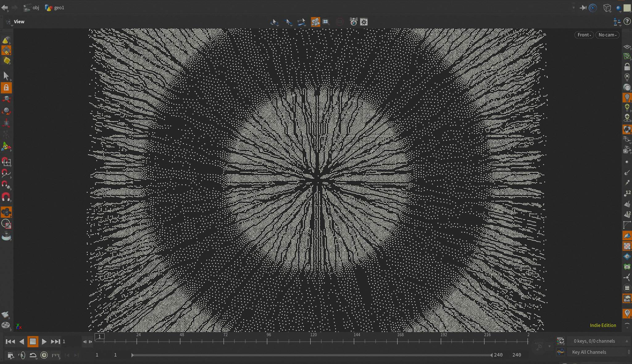This screenshot has width=632, height=364.
Task: Jump to the first frame
Action: click(x=10, y=341)
